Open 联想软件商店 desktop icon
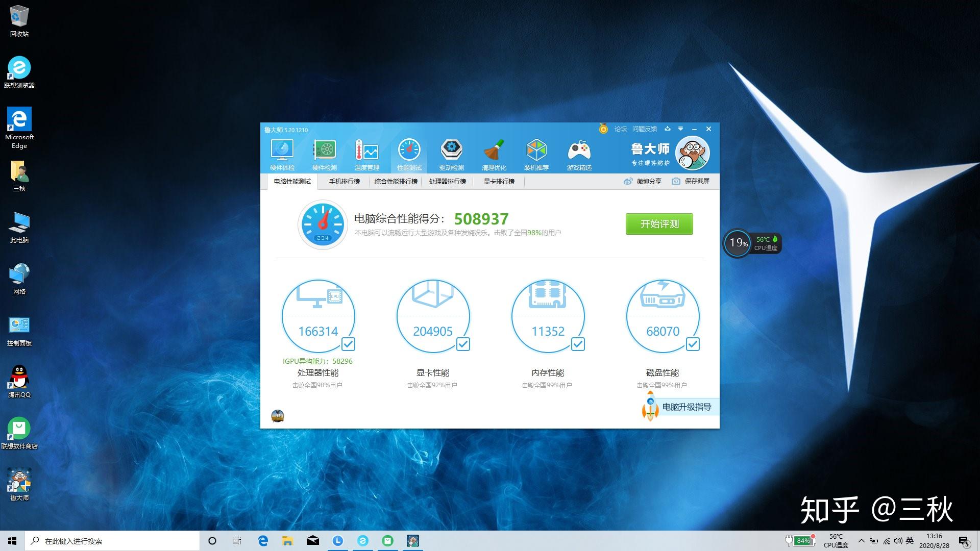The width and height of the screenshot is (980, 551). pyautogui.click(x=19, y=434)
